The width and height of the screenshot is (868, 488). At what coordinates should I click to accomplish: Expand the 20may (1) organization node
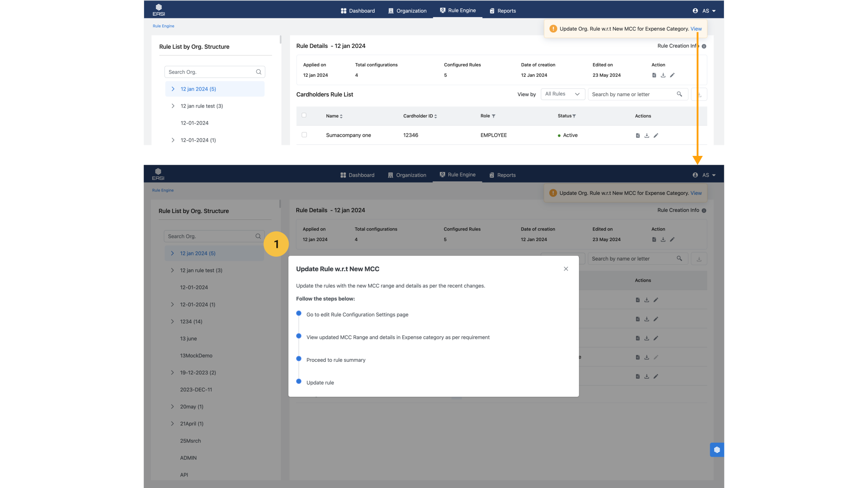172,407
